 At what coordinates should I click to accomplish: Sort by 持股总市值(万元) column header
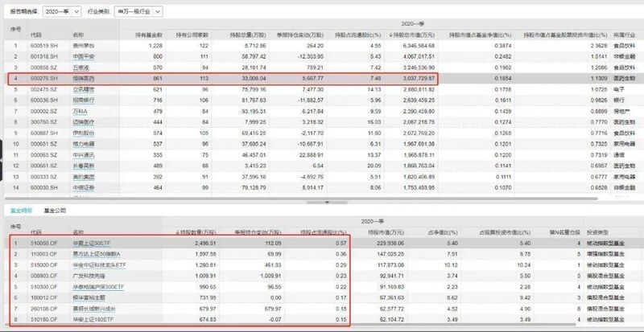click(x=411, y=35)
